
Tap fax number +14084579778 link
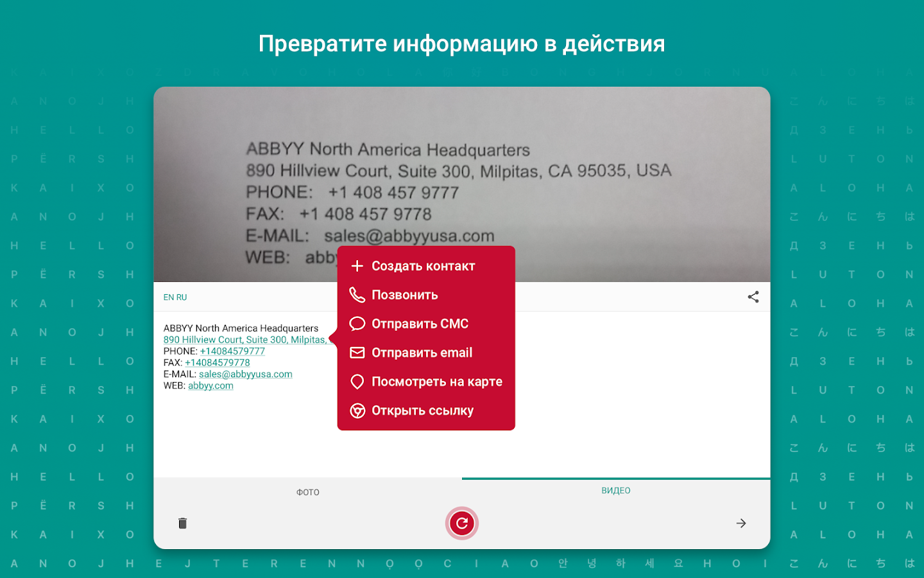pyautogui.click(x=218, y=363)
